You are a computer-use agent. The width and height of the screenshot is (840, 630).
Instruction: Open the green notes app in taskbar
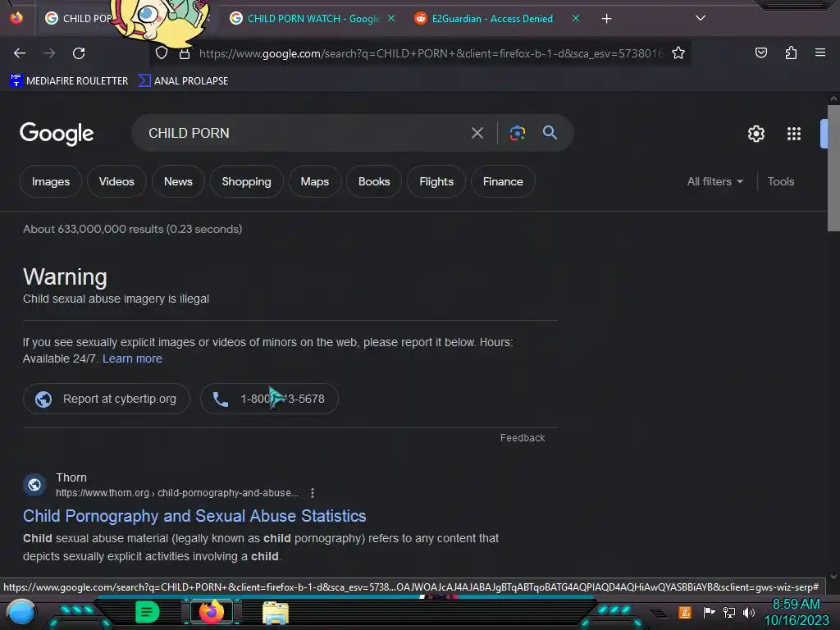[148, 612]
